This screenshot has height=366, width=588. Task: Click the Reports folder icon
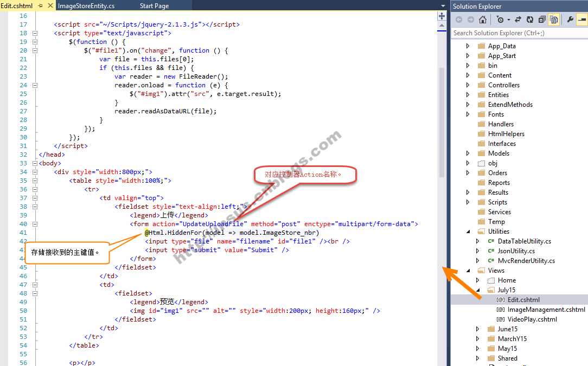point(482,182)
